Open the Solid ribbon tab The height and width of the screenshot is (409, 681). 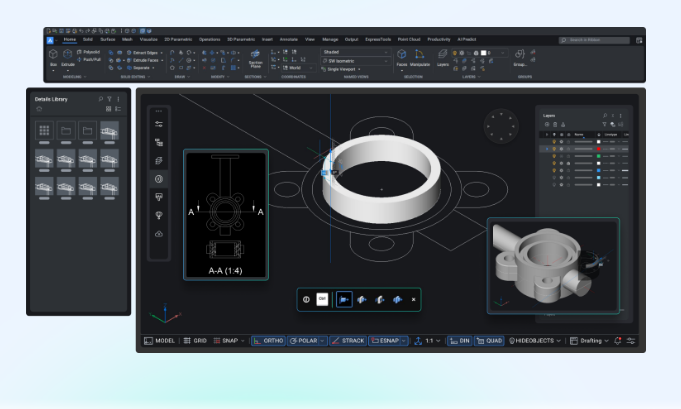(88, 40)
